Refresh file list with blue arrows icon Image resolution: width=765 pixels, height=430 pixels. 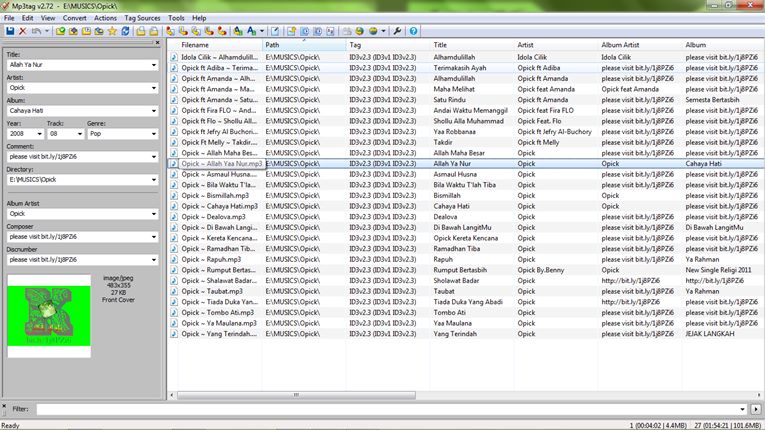click(x=125, y=31)
